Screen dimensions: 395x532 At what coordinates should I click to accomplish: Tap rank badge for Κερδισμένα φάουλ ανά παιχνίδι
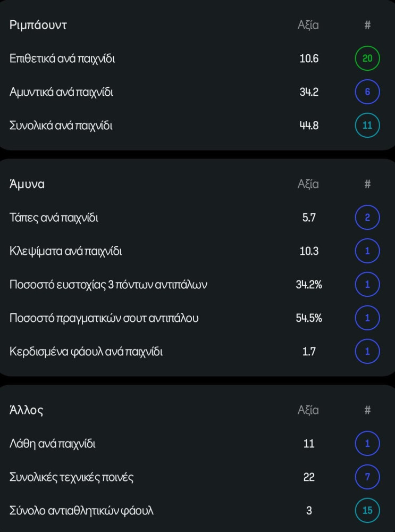point(367,352)
